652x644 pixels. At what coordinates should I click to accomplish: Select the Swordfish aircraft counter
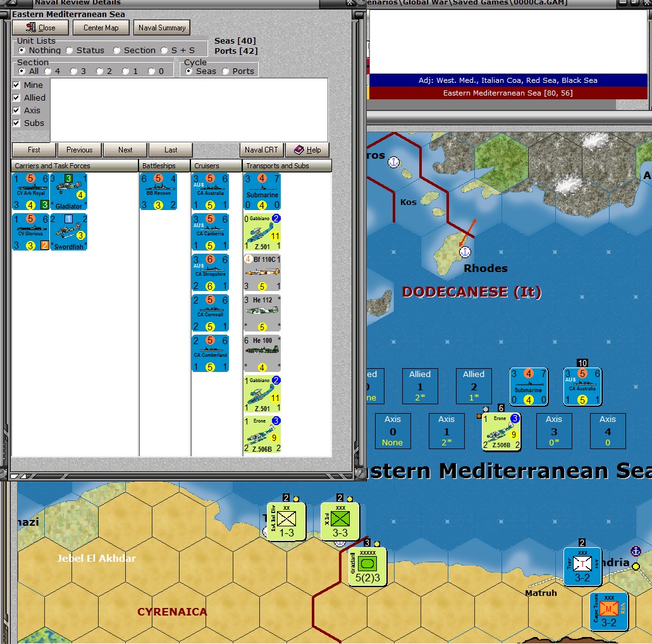click(x=68, y=232)
